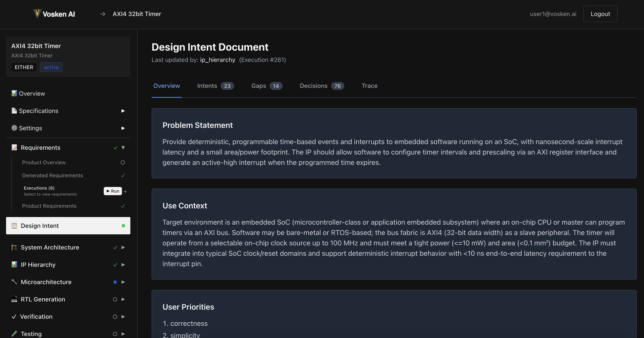The image size is (644, 338).
Task: Add a new execution with the plus control
Action: coord(125,191)
